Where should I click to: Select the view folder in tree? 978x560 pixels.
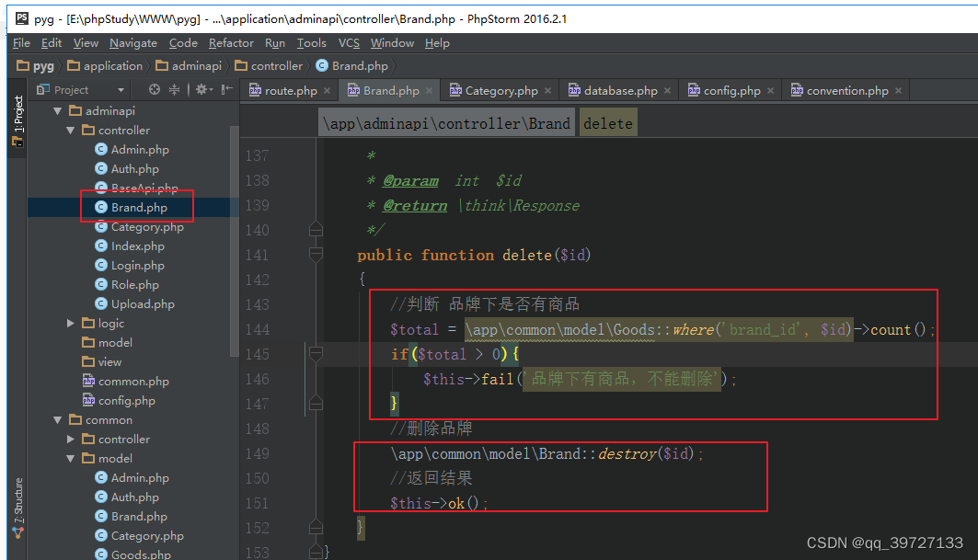102,361
